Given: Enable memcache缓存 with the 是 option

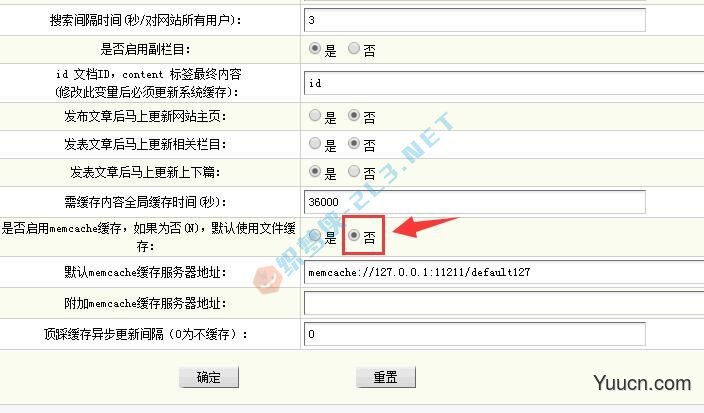Looking at the screenshot, I should click(315, 235).
